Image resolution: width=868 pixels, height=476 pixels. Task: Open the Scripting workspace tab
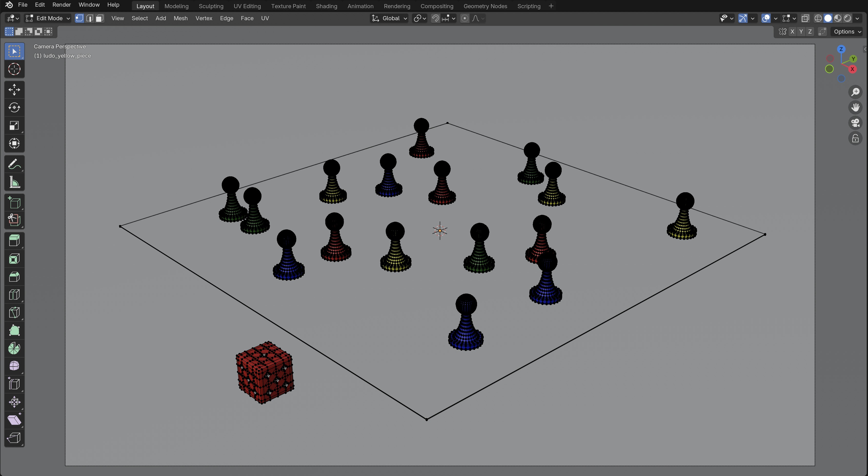pyautogui.click(x=529, y=6)
